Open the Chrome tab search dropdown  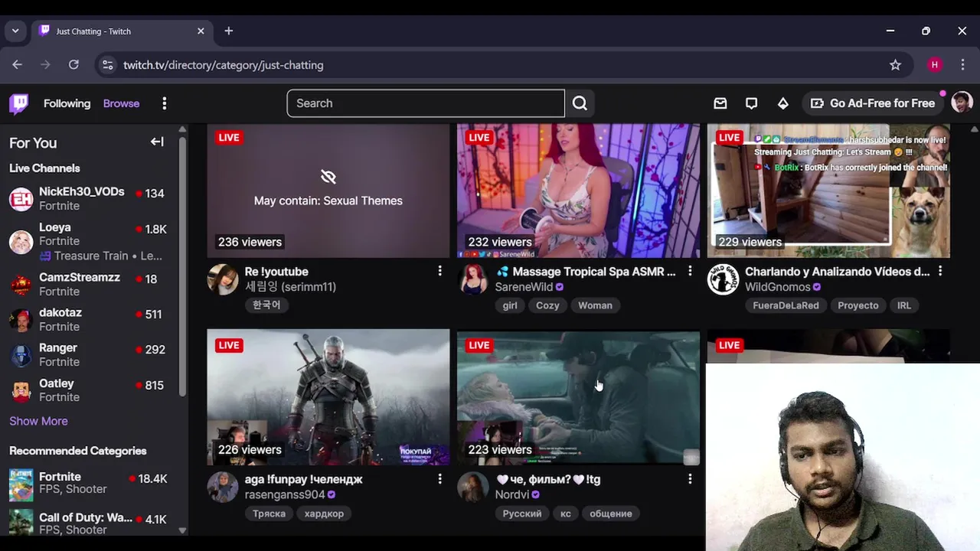[15, 31]
